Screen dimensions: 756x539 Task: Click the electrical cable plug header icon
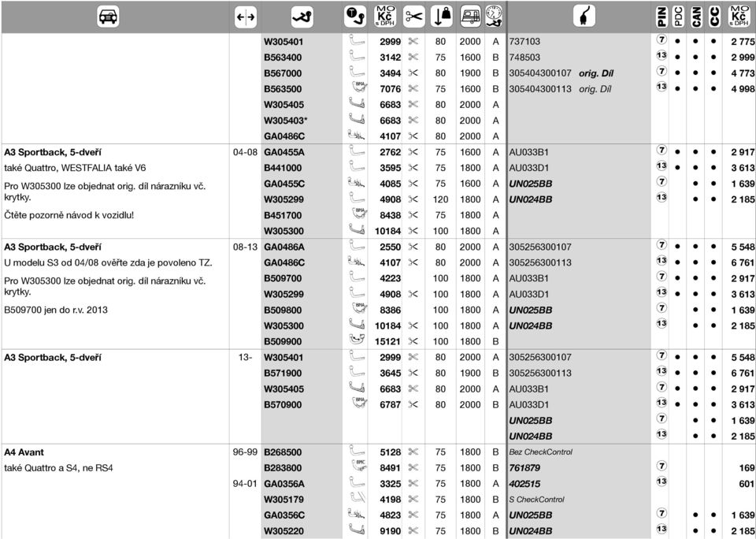pyautogui.click(x=584, y=17)
